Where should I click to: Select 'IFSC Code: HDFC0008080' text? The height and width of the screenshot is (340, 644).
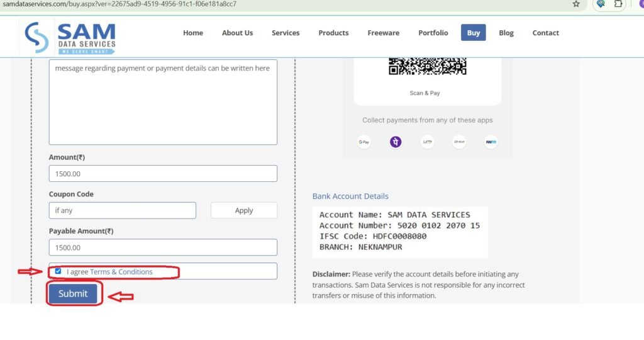373,236
